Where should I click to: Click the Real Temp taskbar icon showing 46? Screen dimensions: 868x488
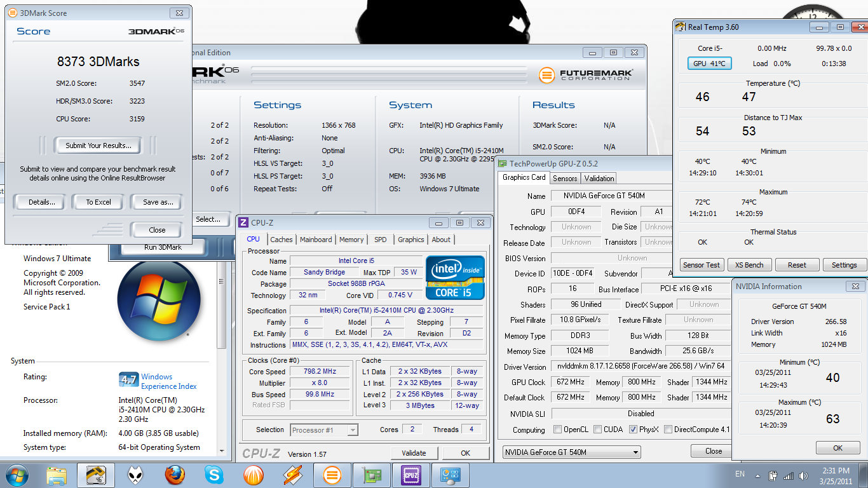tap(95, 475)
